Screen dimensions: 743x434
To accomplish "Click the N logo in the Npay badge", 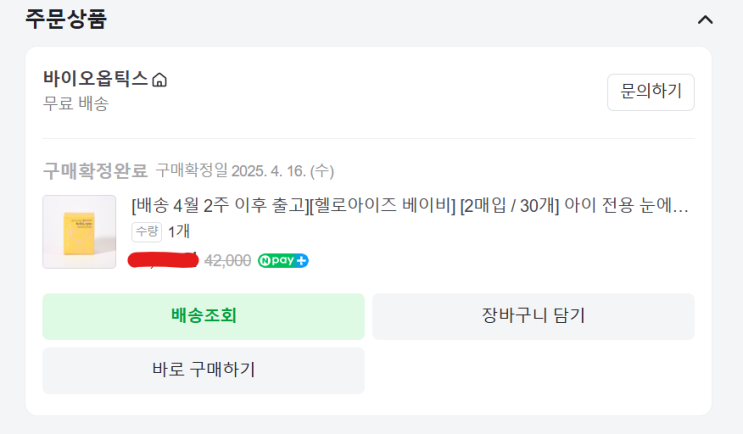I will (266, 260).
